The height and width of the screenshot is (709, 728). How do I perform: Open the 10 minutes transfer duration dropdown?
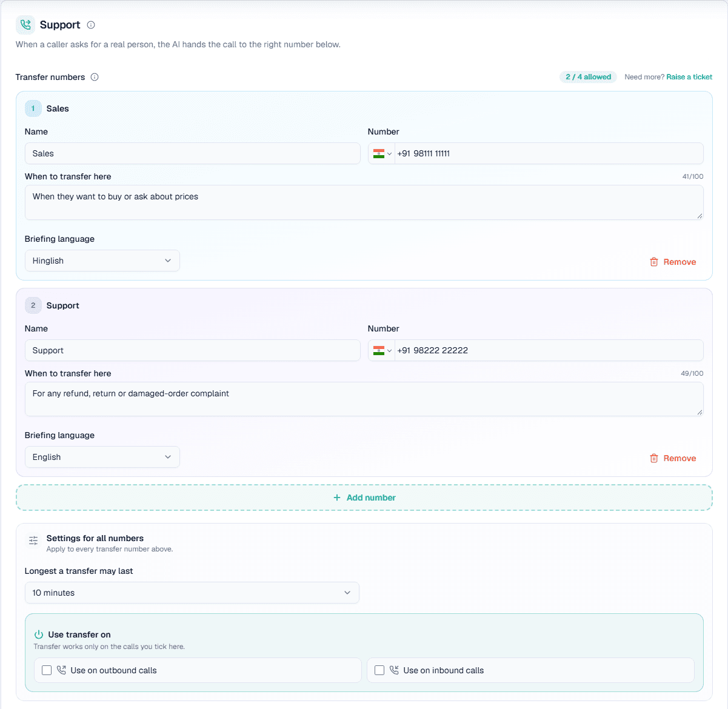(x=192, y=593)
